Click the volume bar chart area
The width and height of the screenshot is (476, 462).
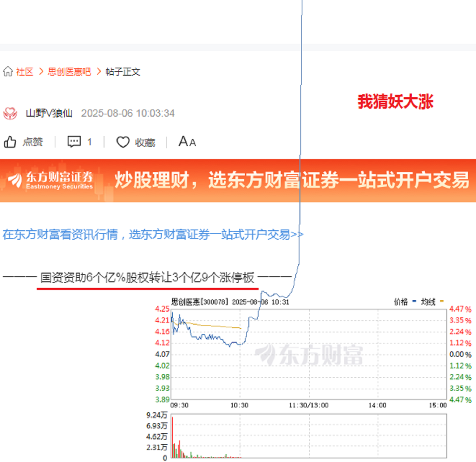[309, 436]
